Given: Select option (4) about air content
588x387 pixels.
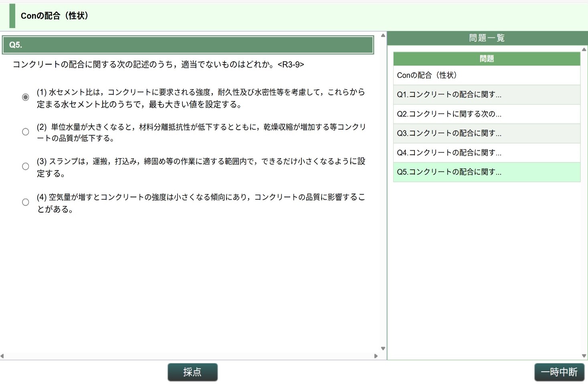Looking at the screenshot, I should [25, 202].
